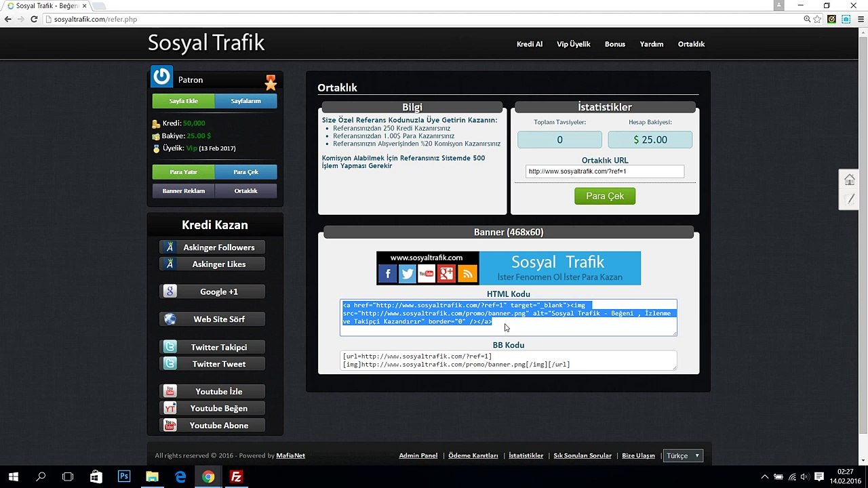Open the İstatistikler footer link

pos(526,455)
